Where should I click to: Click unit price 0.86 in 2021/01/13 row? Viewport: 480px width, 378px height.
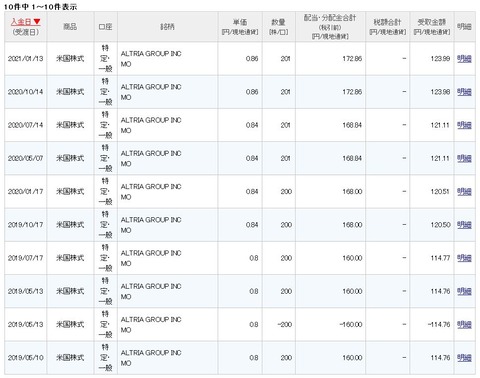point(252,59)
